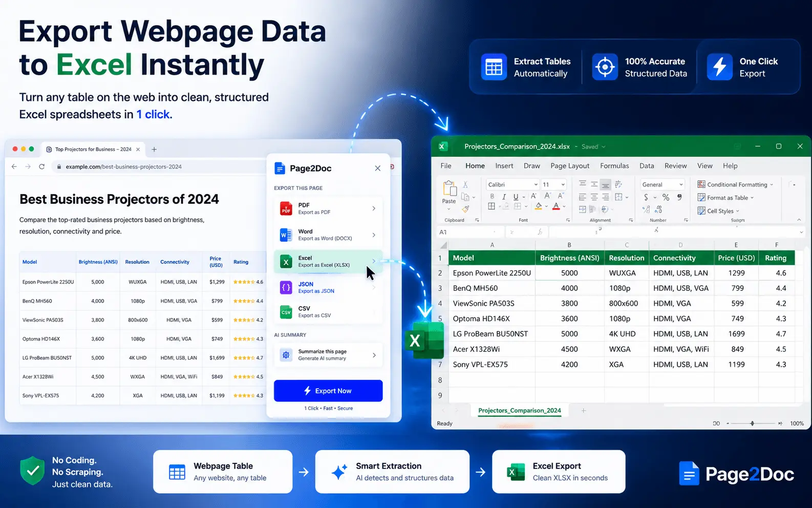The image size is (812, 508).
Task: Click the Format Painter brush icon
Action: pos(465,209)
